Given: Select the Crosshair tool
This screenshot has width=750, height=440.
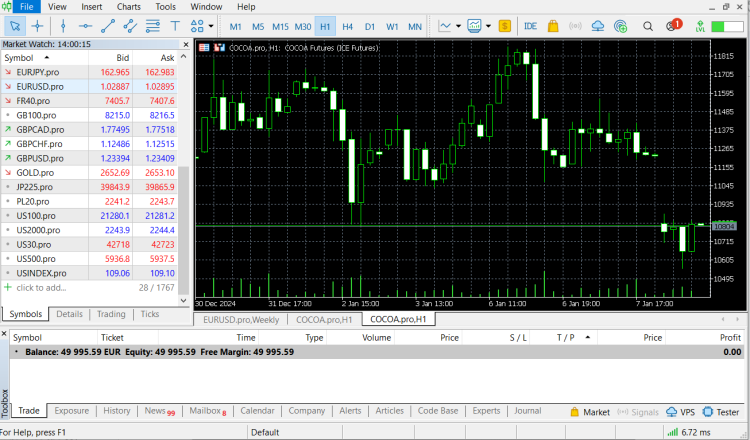Looking at the screenshot, I should pos(37,26).
